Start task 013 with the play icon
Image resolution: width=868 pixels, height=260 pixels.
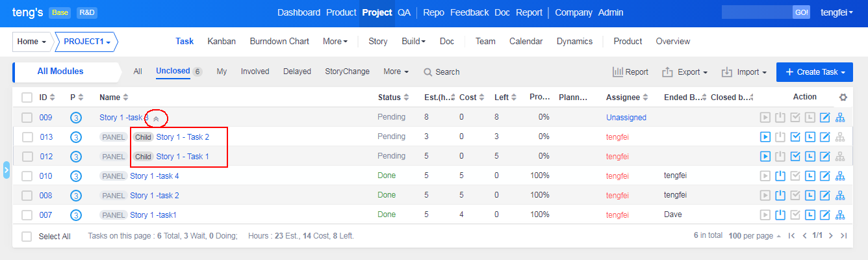765,137
